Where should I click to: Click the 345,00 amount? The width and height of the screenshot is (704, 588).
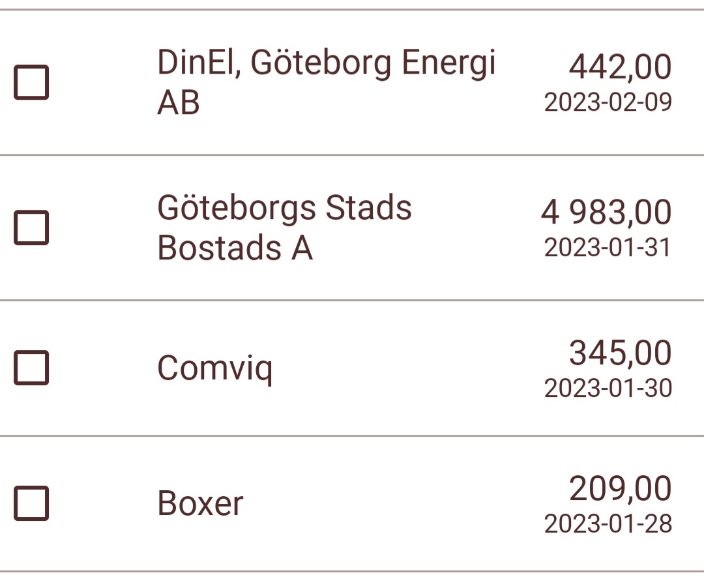point(620,353)
